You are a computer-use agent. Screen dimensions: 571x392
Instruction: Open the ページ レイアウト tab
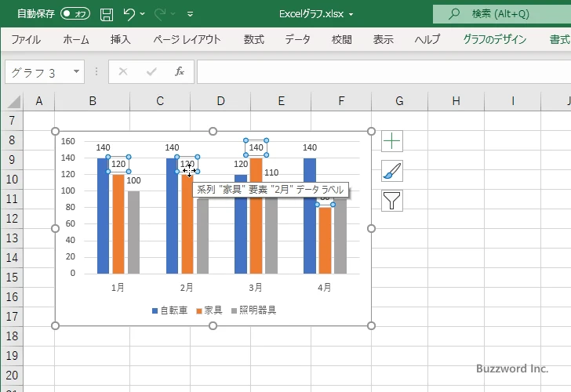tap(187, 39)
